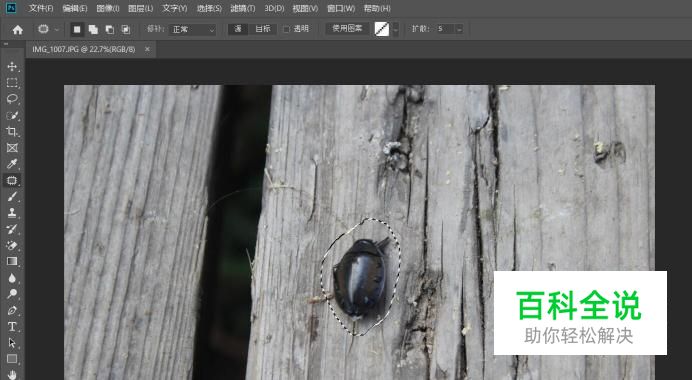Select the Move tool
692x380 pixels.
click(x=12, y=67)
